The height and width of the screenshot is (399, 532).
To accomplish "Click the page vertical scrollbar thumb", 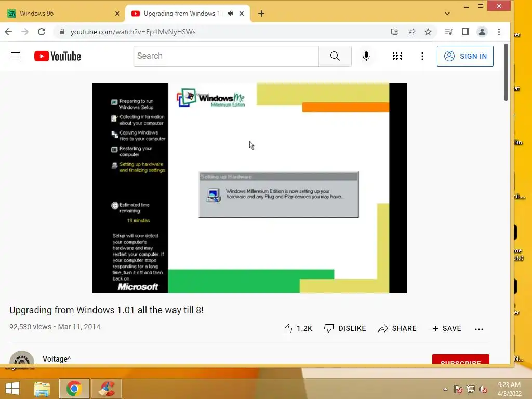I will point(506,72).
